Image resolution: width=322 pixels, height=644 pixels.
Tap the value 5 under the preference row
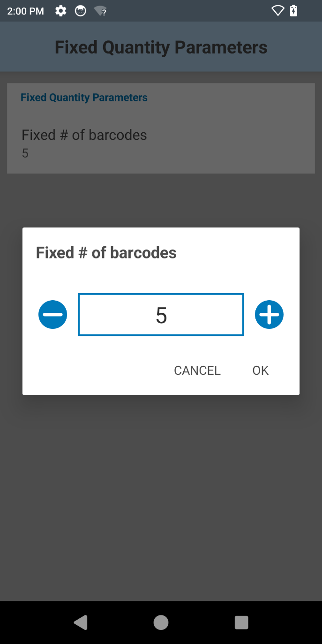point(25,153)
